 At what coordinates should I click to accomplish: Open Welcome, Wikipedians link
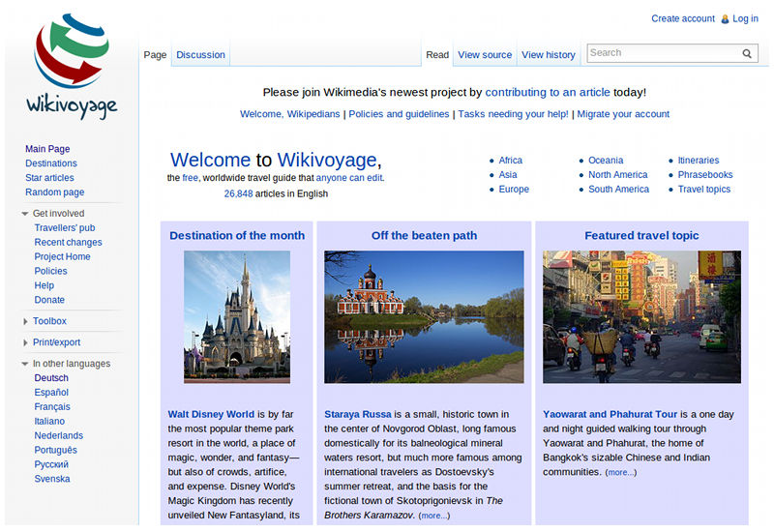pyautogui.click(x=289, y=114)
